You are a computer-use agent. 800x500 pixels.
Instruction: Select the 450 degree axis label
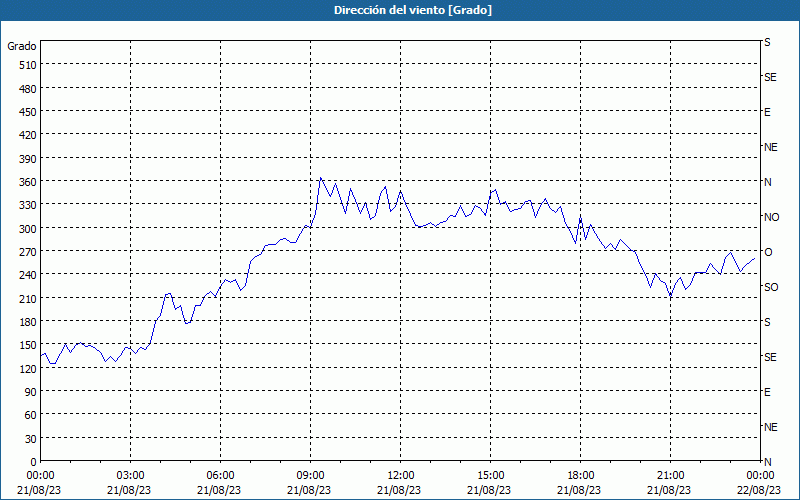click(x=29, y=112)
